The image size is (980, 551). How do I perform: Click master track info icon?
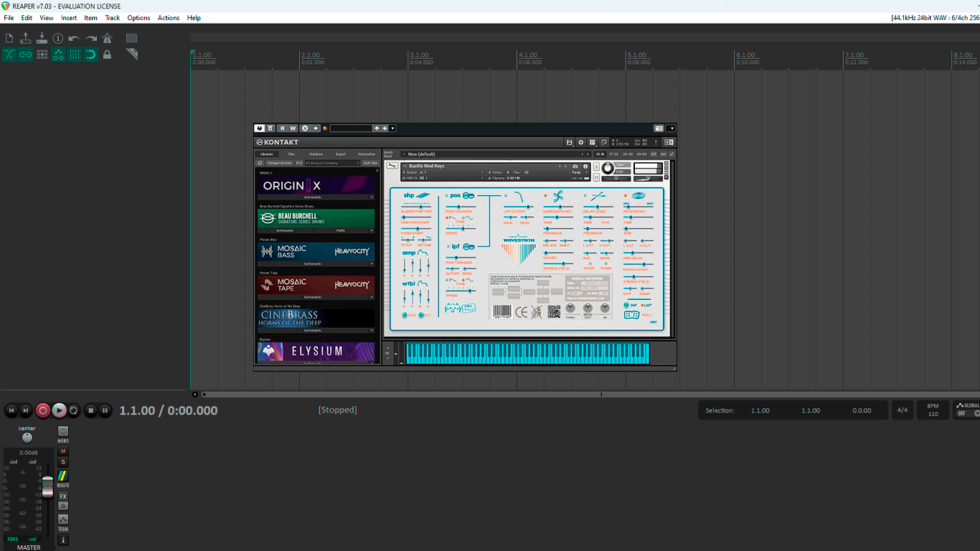(x=63, y=540)
